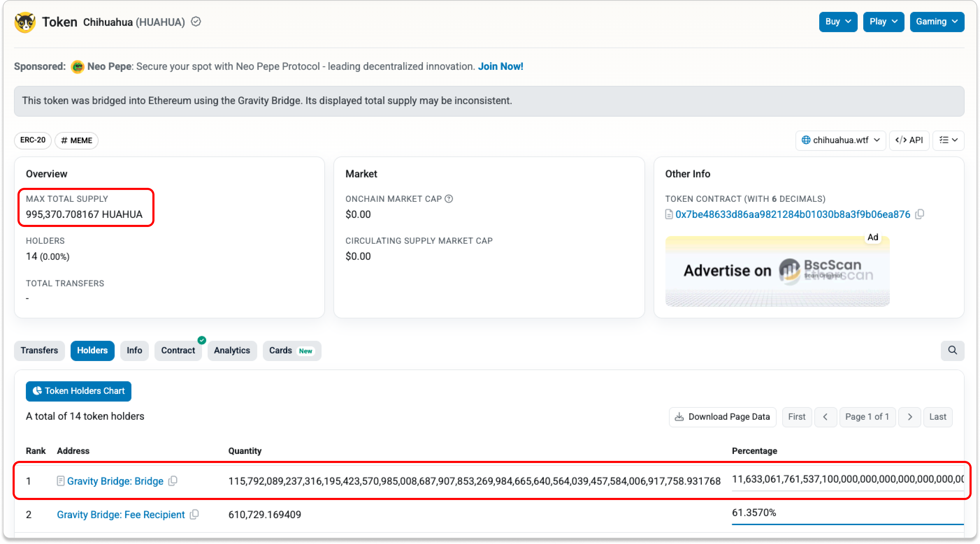
Task: Open the Token Holders Chart
Action: (78, 391)
